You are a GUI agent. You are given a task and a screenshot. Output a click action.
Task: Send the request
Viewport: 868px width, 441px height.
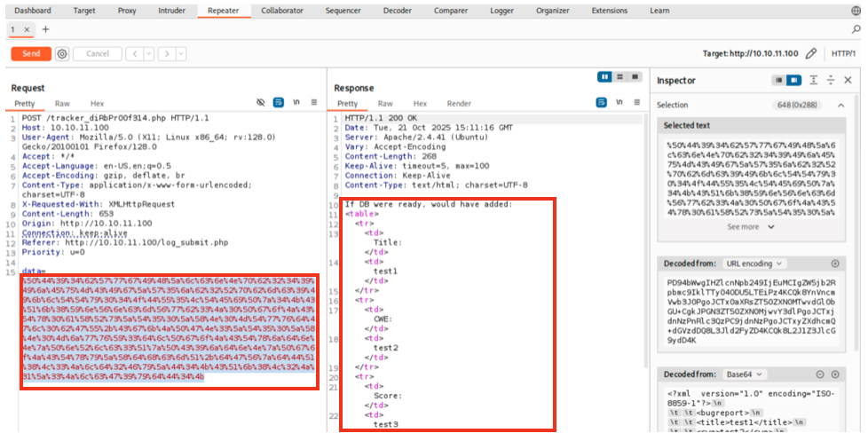31,53
